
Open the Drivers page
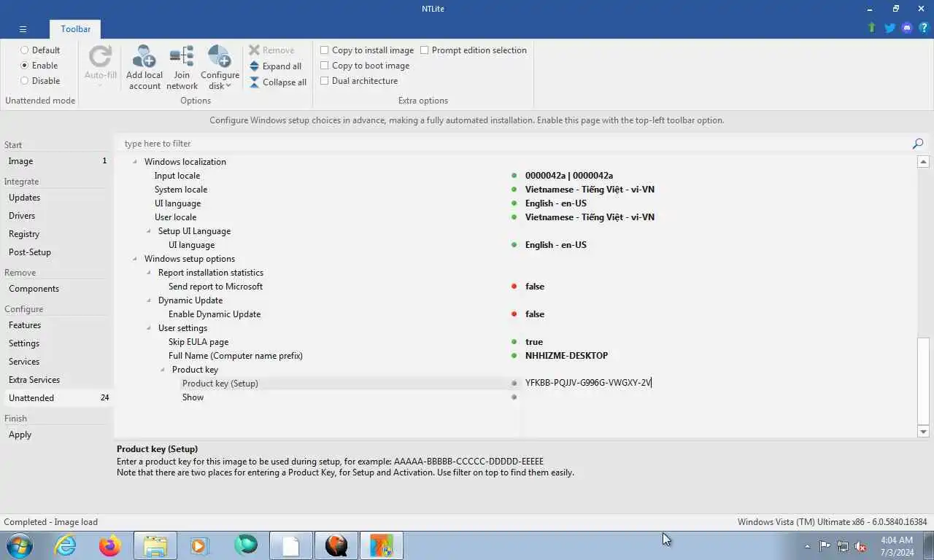[x=56, y=216]
